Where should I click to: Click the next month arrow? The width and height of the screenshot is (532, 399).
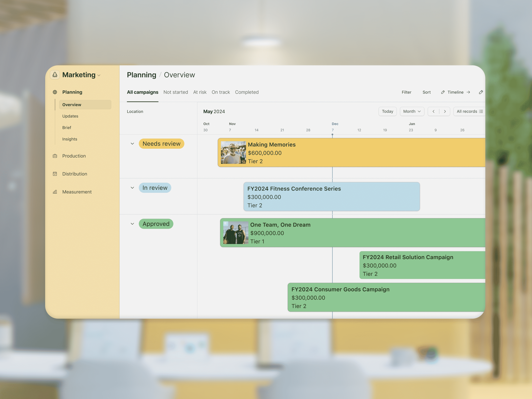click(445, 111)
